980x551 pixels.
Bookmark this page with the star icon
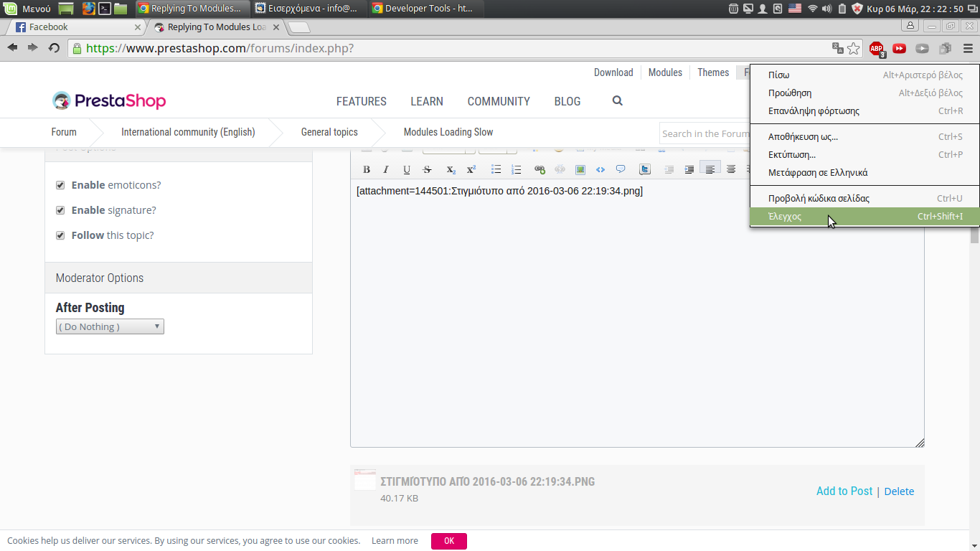coord(854,49)
